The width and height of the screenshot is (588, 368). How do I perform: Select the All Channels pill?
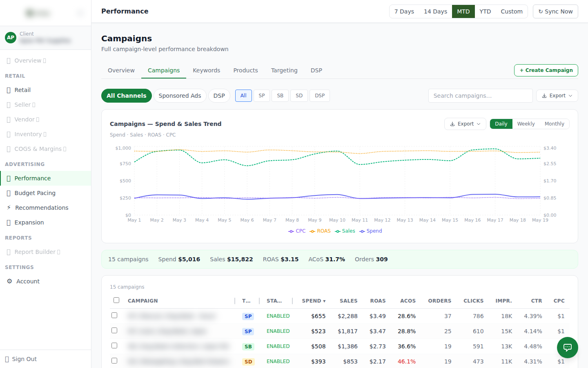[127, 96]
